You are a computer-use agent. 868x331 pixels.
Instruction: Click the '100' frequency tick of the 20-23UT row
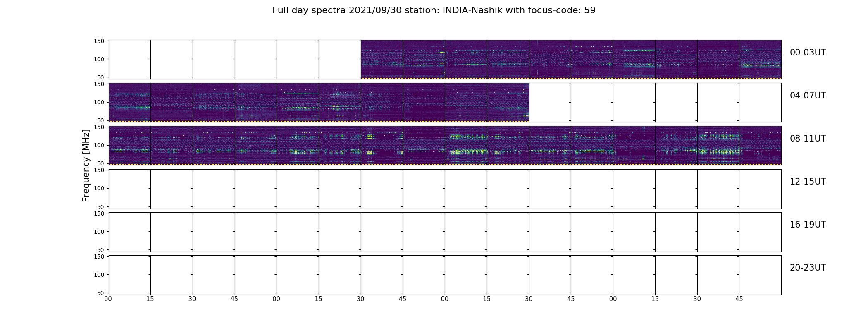[99, 275]
